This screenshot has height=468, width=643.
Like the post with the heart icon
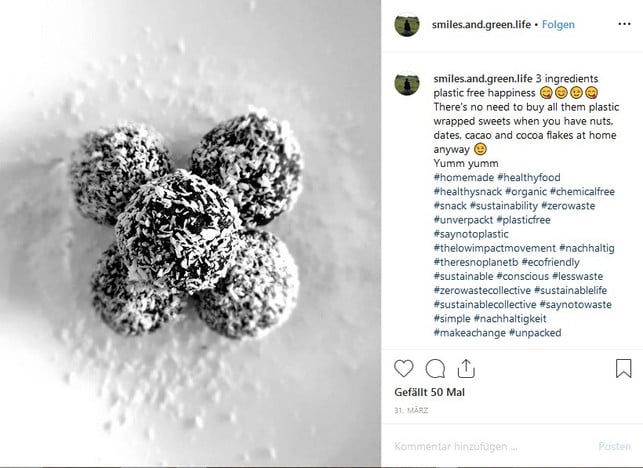404,368
